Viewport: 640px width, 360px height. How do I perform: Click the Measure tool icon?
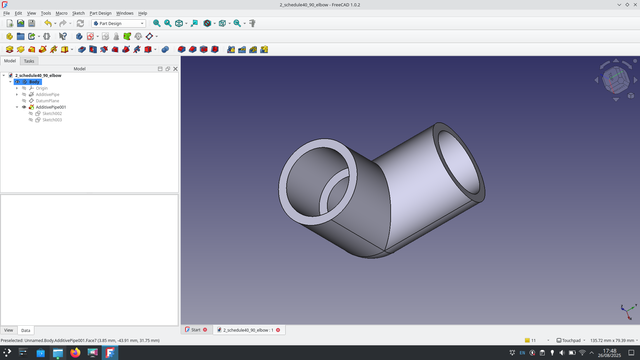[x=252, y=23]
